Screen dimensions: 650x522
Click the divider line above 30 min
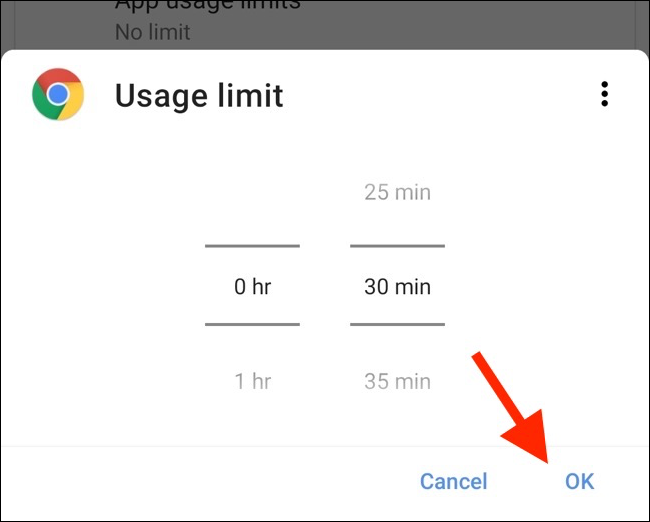click(x=397, y=246)
